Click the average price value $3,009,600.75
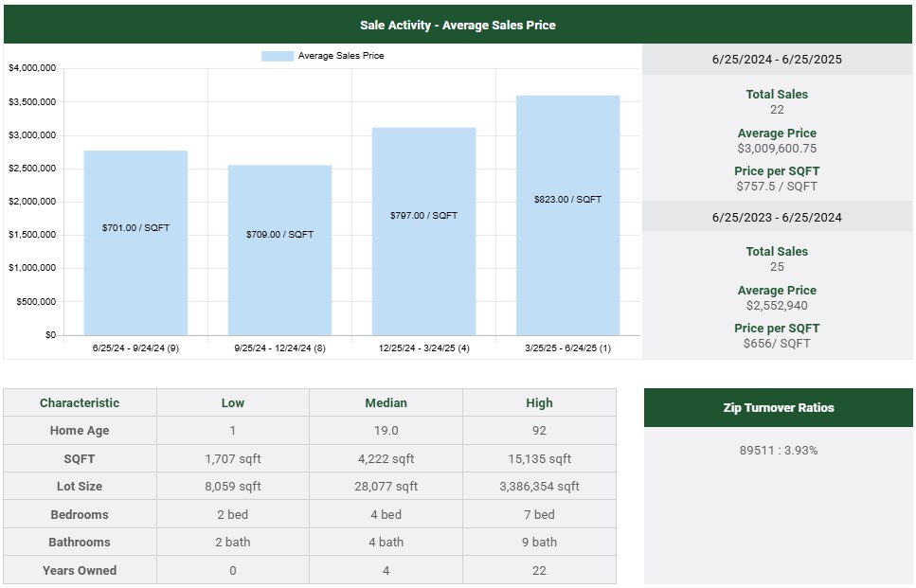This screenshot has width=916, height=588. click(777, 149)
